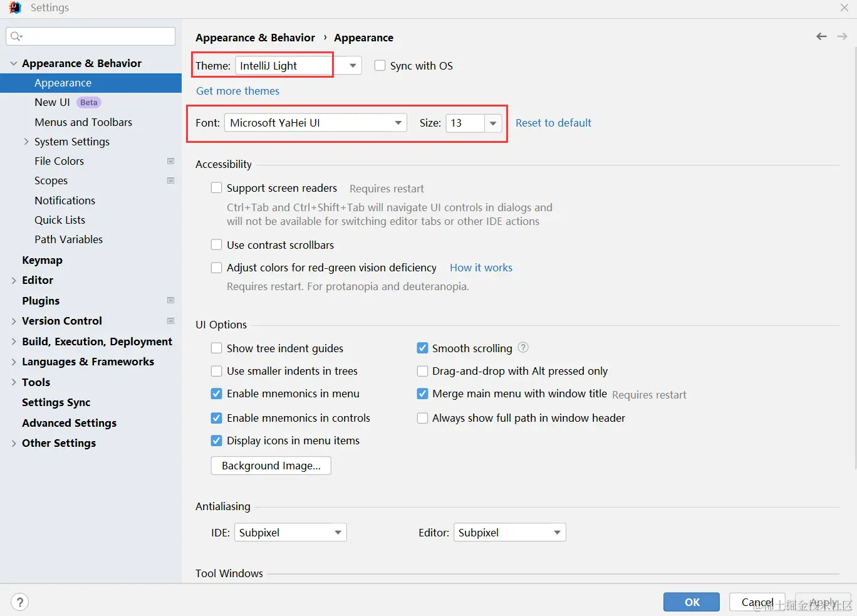Click the Cancel button
Screen dimensions: 857x616
coord(757,602)
